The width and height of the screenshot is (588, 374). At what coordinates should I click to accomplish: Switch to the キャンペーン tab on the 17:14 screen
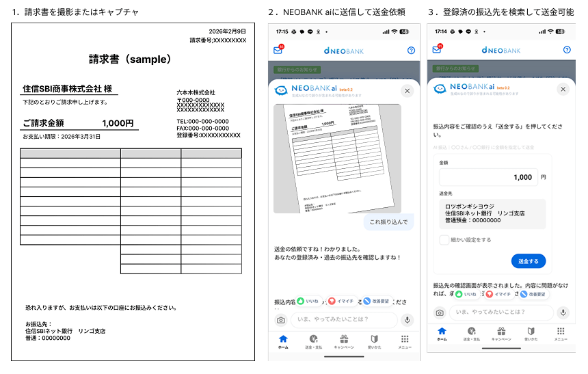pos(501,334)
